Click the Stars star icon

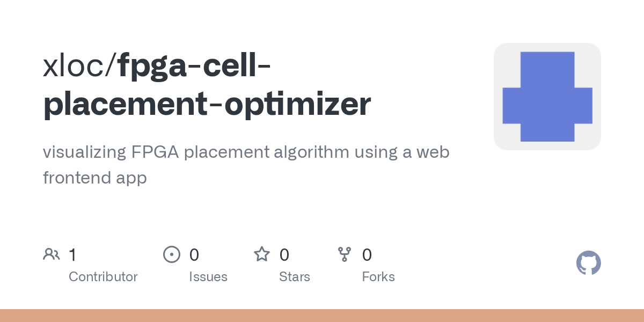click(x=262, y=254)
